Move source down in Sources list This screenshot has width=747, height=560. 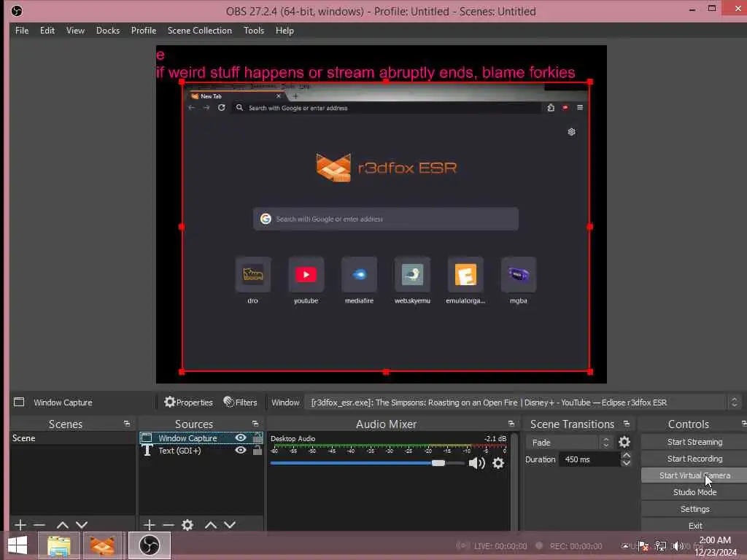(230, 525)
